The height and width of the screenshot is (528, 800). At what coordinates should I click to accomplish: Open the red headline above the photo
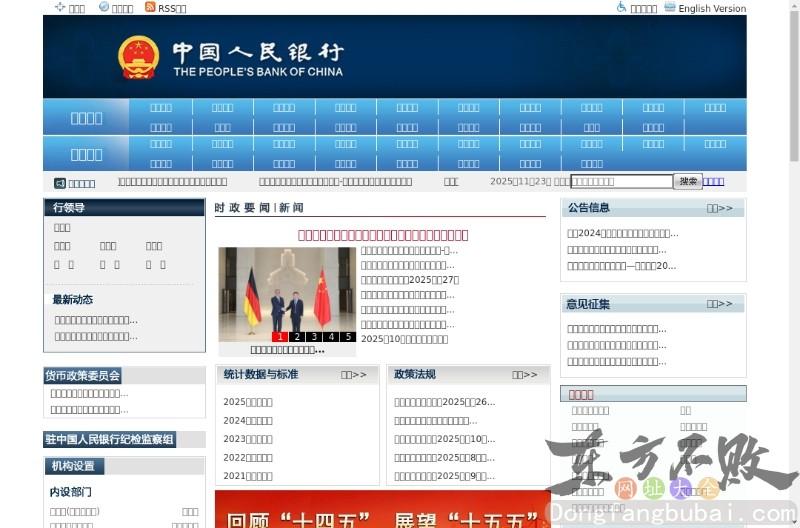pyautogui.click(x=383, y=235)
